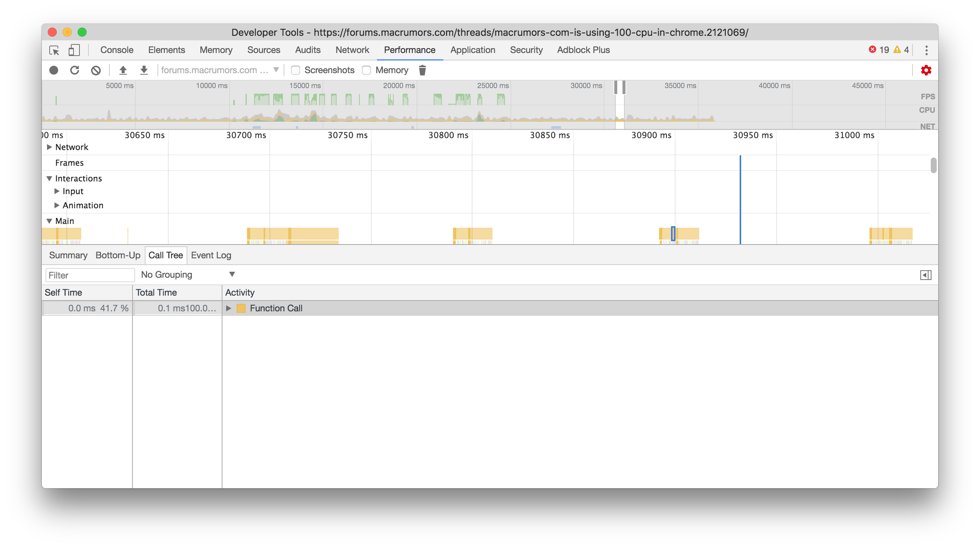Click the blue vertical timeline marker
This screenshot has width=980, height=548.
click(740, 199)
